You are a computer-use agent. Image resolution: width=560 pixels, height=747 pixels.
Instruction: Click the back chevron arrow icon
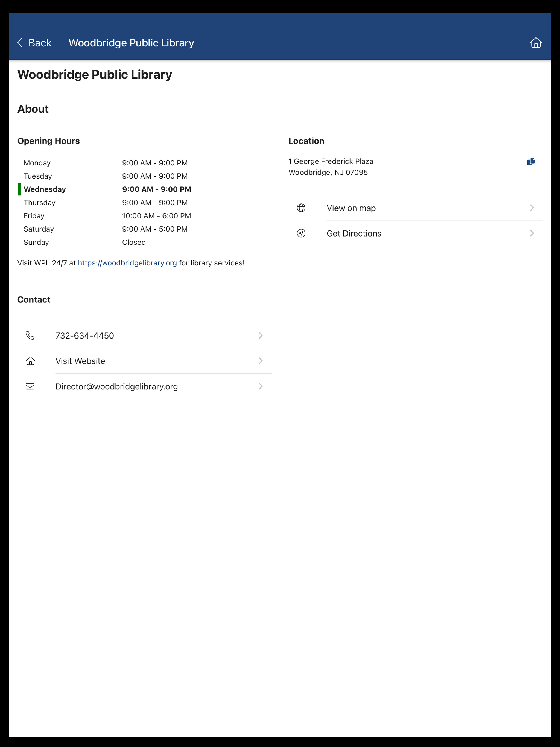(x=20, y=43)
